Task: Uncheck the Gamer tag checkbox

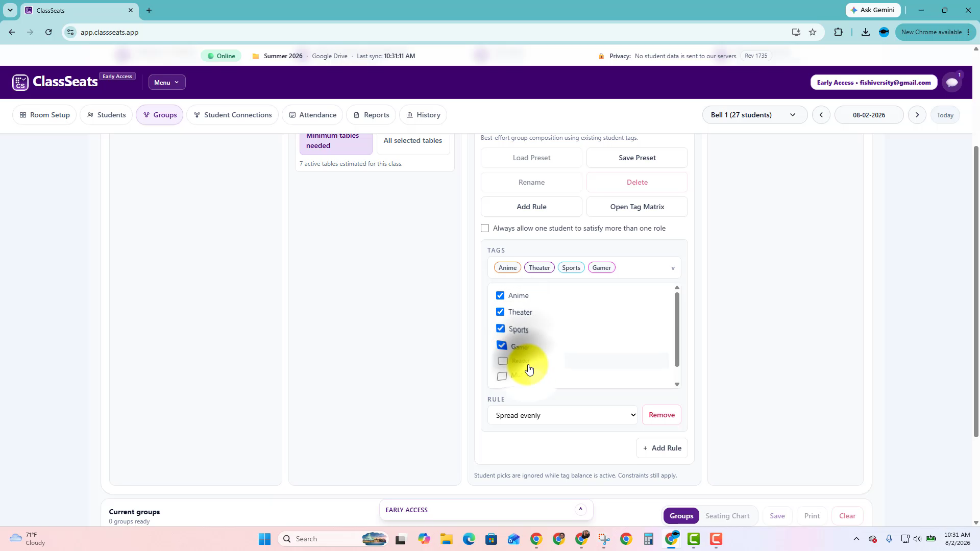Action: (x=502, y=345)
